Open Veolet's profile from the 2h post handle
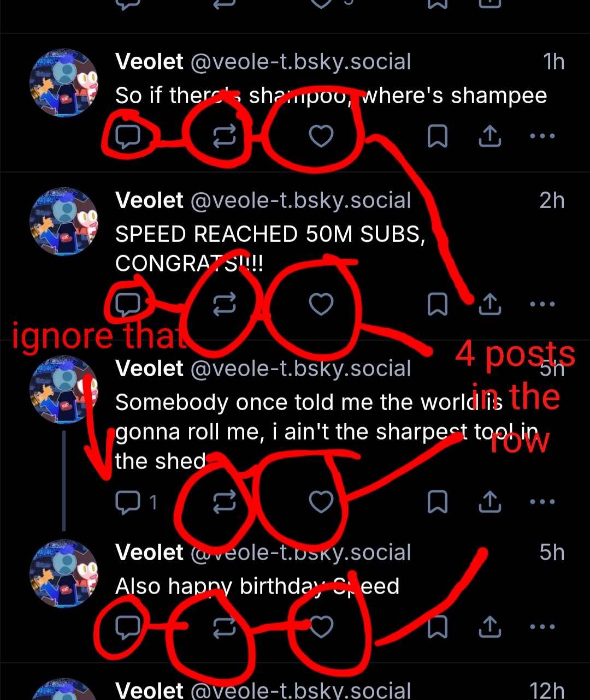Image resolution: width=590 pixels, height=700 pixels. [300, 200]
